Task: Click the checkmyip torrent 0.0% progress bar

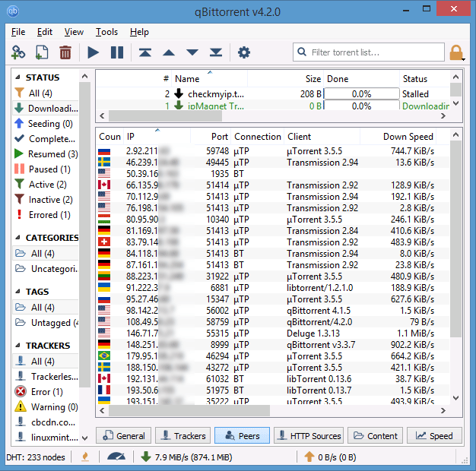Action: tap(361, 94)
